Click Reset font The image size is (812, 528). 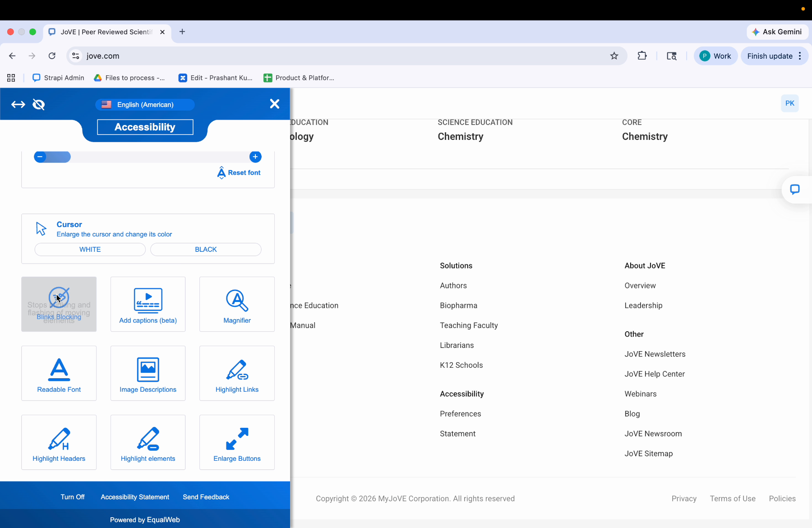click(x=239, y=172)
